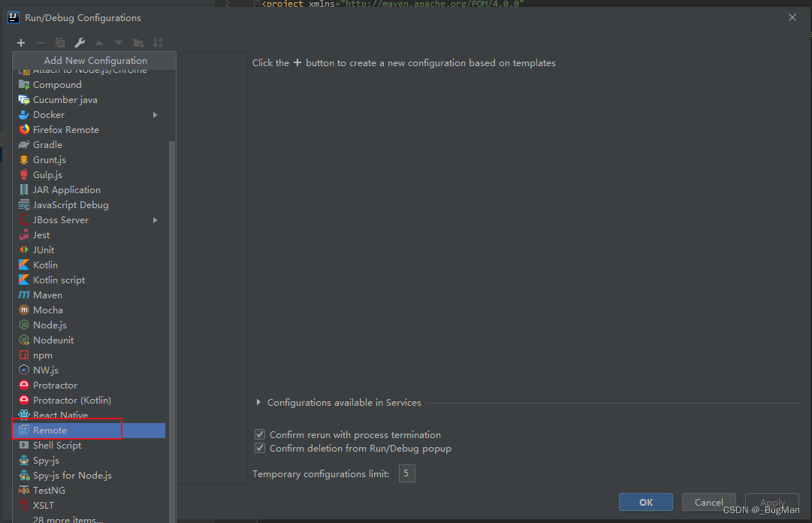The width and height of the screenshot is (812, 523).
Task: Click the Mocha icon
Action: point(24,310)
